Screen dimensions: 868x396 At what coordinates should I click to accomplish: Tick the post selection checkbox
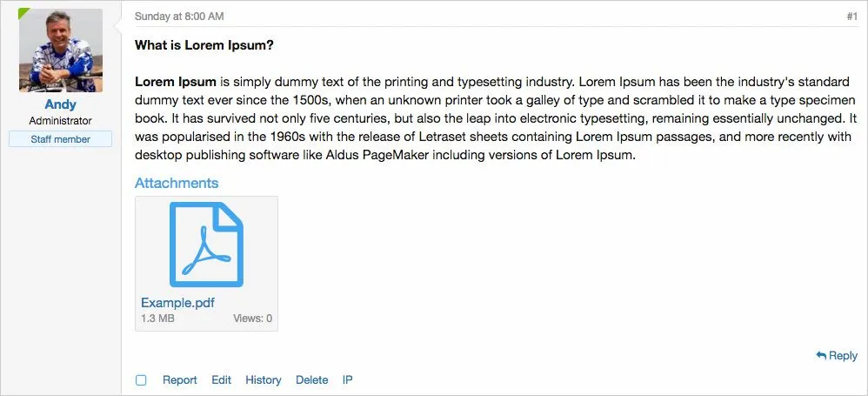point(141,380)
